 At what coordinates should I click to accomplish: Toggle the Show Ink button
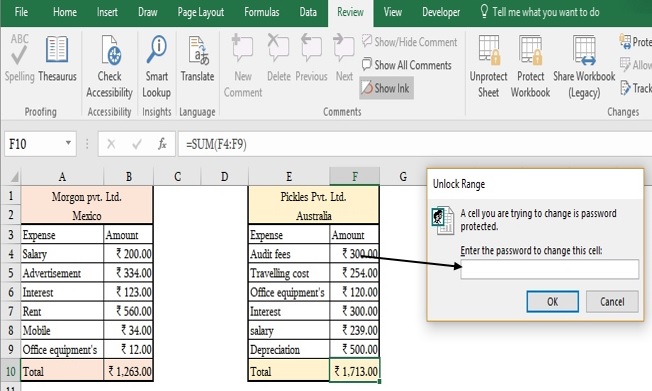tap(386, 88)
